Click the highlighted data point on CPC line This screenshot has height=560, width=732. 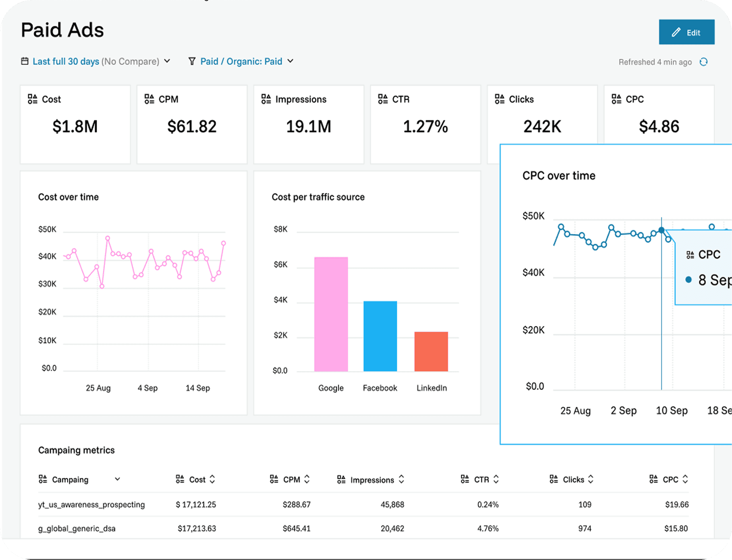pos(661,230)
